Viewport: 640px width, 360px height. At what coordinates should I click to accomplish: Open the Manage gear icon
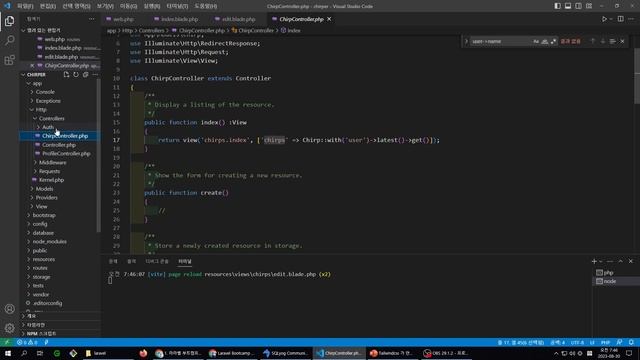[9, 328]
